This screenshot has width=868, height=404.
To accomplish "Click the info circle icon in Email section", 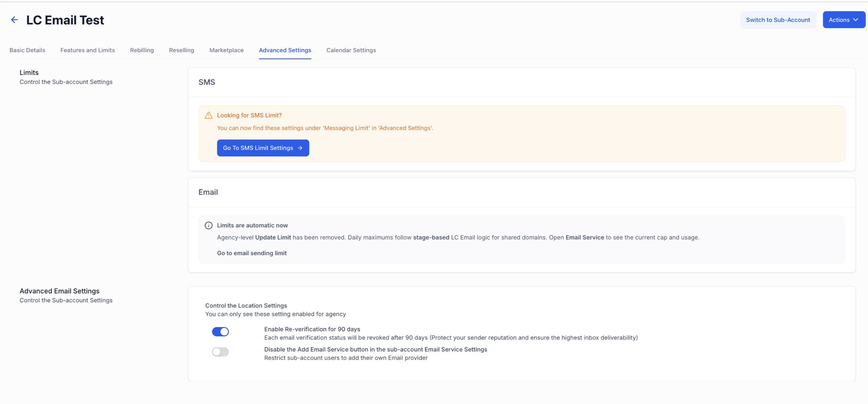I will [x=208, y=225].
